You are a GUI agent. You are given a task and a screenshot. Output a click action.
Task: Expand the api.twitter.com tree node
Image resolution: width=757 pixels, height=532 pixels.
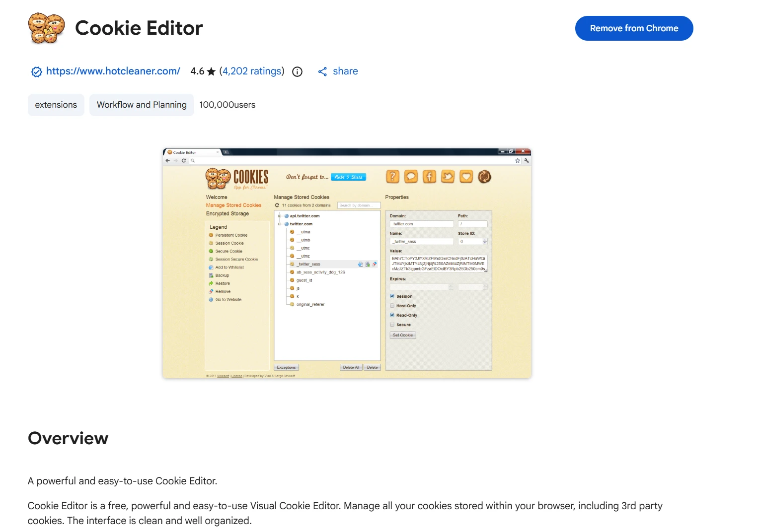[x=280, y=216]
